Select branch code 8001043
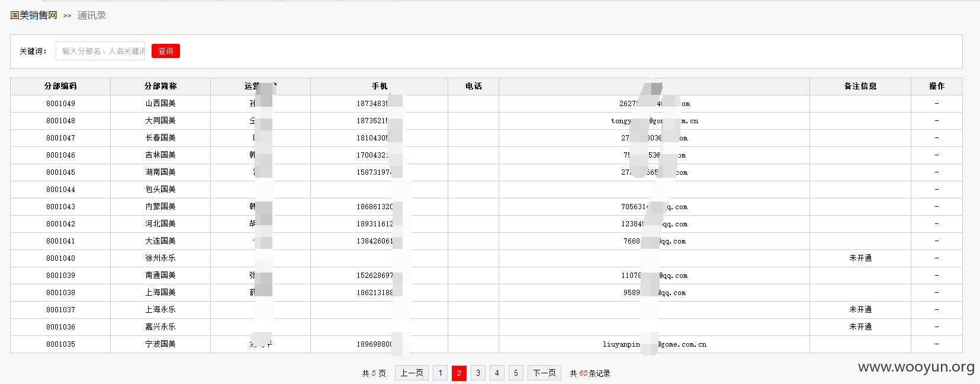Image resolution: width=980 pixels, height=384 pixels. pyautogui.click(x=60, y=206)
